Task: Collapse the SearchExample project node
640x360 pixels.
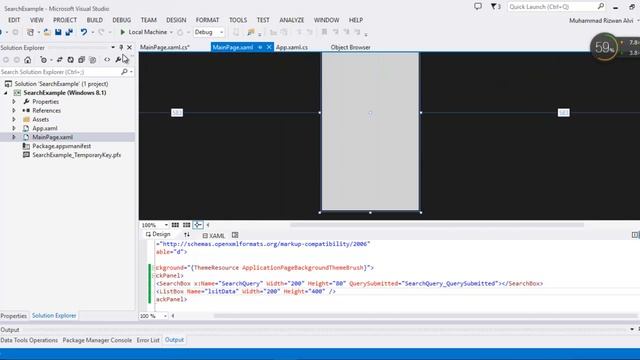Action: 6,93
